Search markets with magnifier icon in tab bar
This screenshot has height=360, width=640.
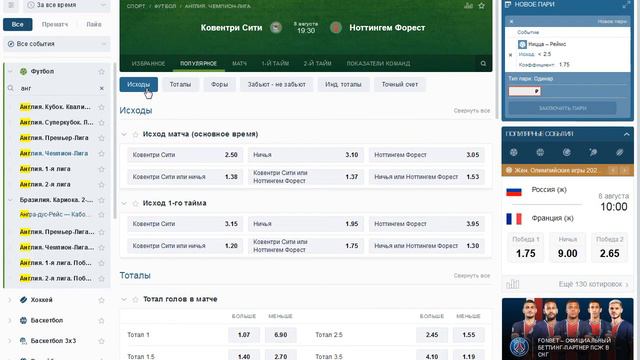pos(483,63)
